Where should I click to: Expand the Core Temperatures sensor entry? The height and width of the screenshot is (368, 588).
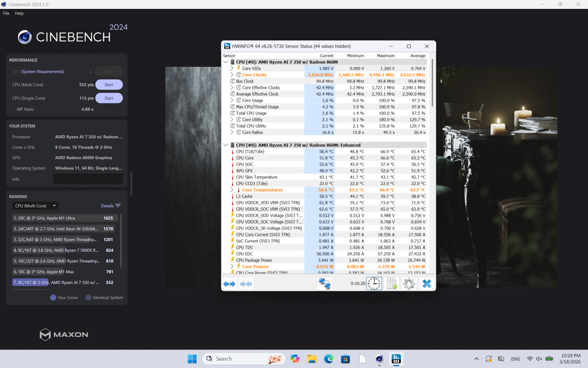(231, 190)
